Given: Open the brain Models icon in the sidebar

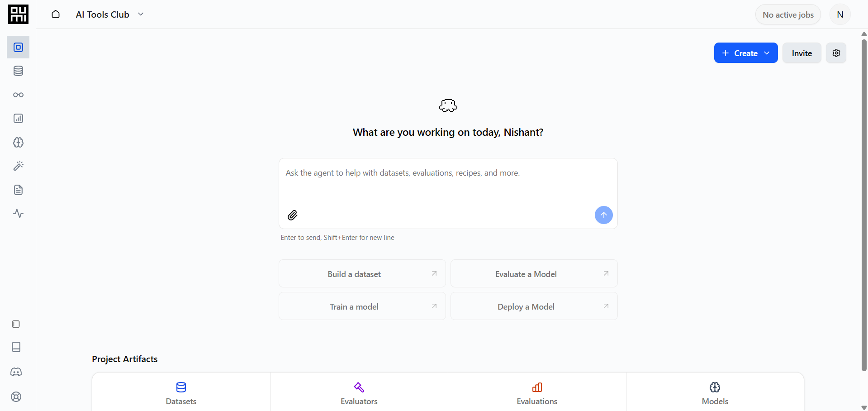Looking at the screenshot, I should [18, 142].
